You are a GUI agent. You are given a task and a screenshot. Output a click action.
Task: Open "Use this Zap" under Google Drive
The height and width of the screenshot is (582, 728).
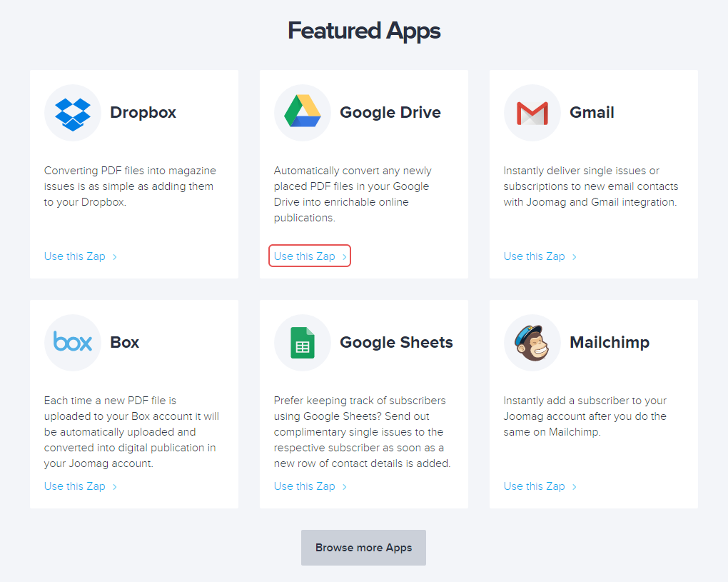pyautogui.click(x=310, y=256)
